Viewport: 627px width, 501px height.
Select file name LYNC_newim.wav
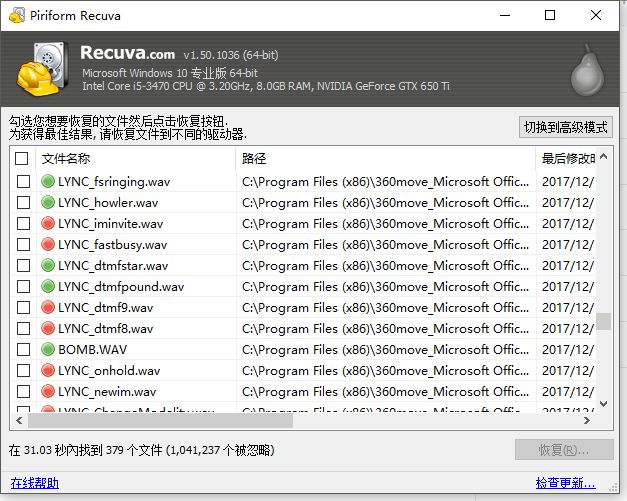pos(107,392)
